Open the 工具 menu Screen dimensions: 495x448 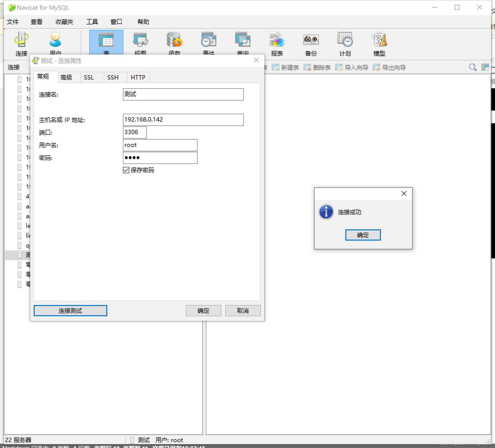(92, 22)
